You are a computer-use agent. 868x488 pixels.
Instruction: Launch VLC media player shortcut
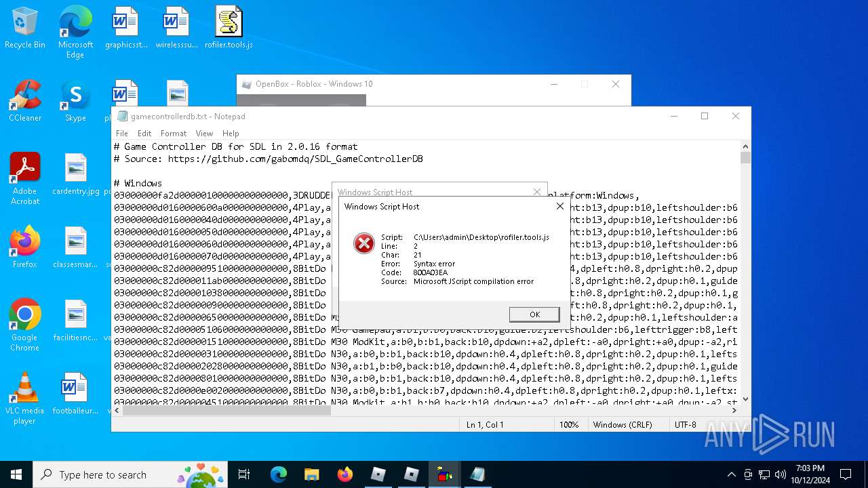click(25, 399)
